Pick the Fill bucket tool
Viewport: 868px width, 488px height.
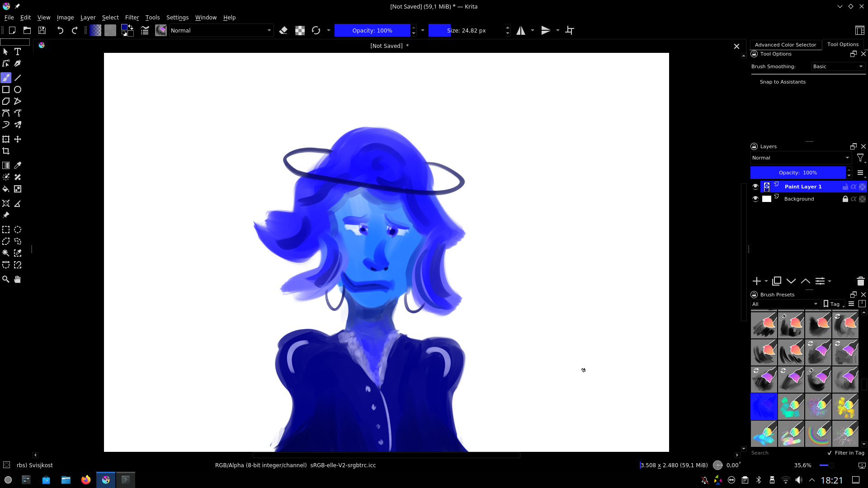coord(6,189)
